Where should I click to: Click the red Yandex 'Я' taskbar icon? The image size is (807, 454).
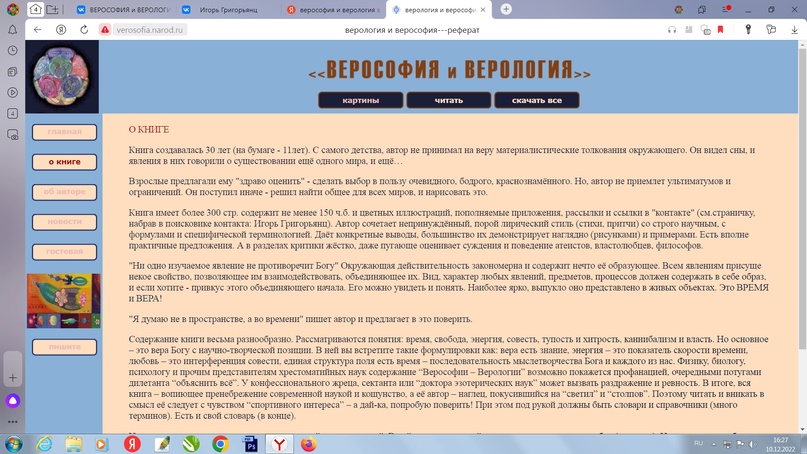tap(132, 444)
